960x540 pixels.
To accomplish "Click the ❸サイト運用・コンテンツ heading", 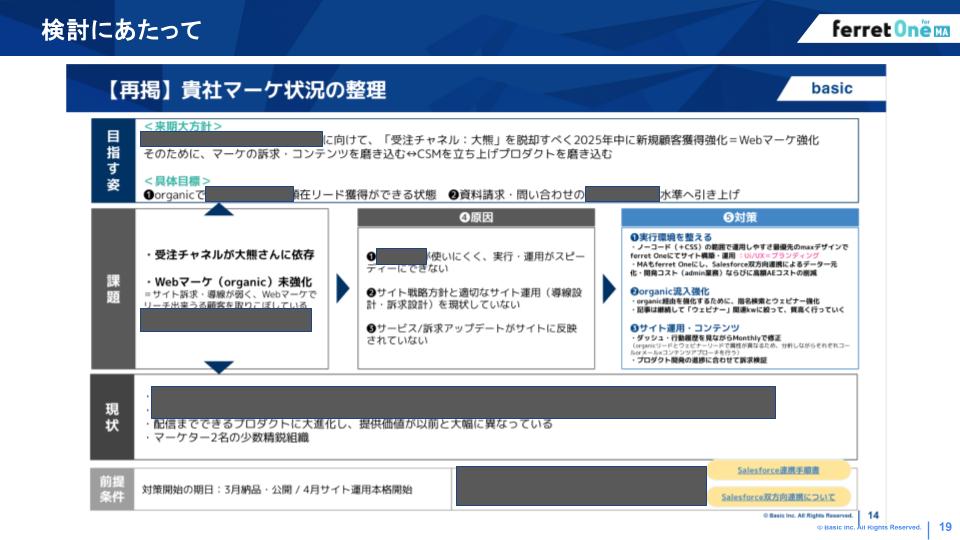I will [x=686, y=328].
